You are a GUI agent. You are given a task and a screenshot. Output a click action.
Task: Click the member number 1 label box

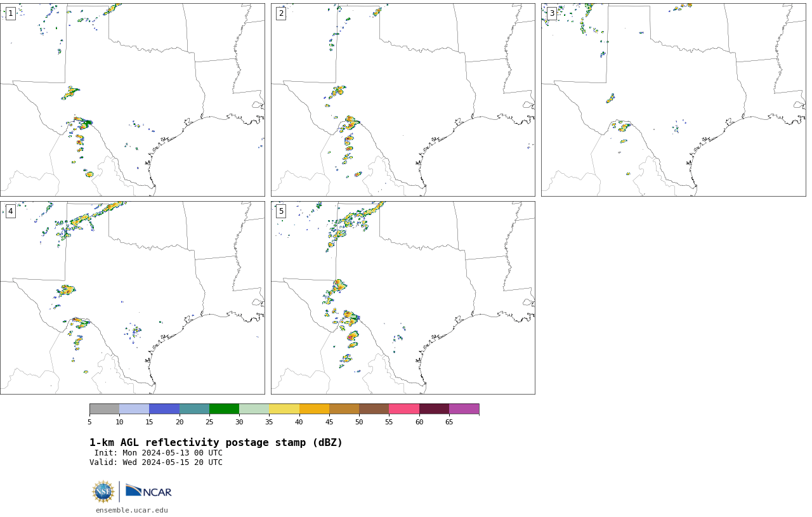(x=10, y=13)
